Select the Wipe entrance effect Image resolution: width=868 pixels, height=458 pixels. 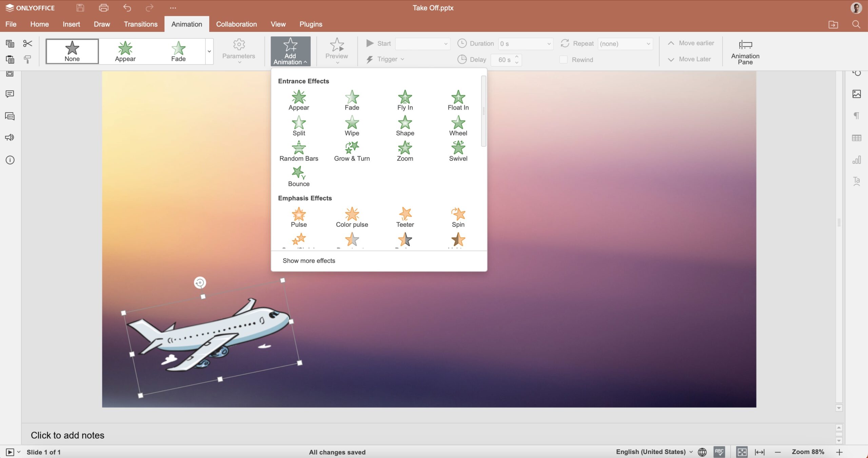click(352, 126)
